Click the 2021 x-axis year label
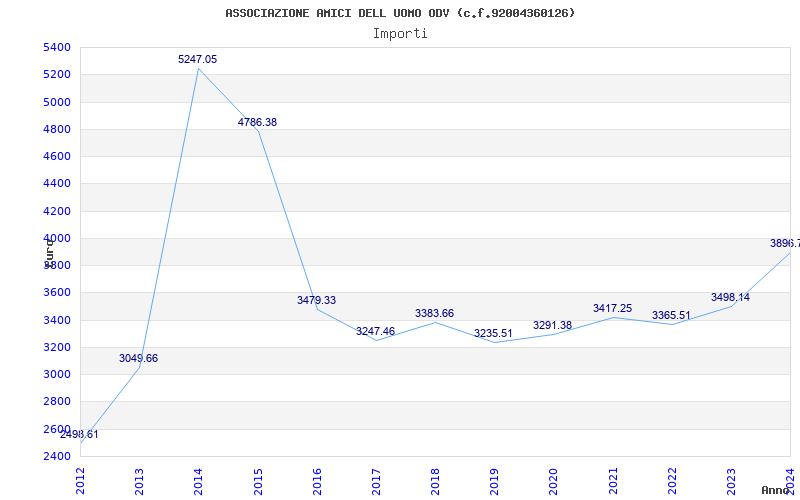800x500 pixels. pos(613,481)
